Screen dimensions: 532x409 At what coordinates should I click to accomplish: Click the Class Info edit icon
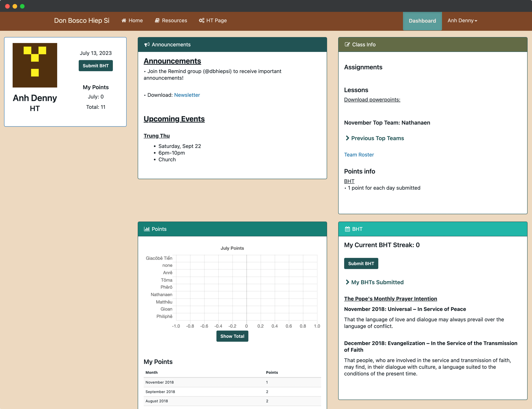coord(347,44)
